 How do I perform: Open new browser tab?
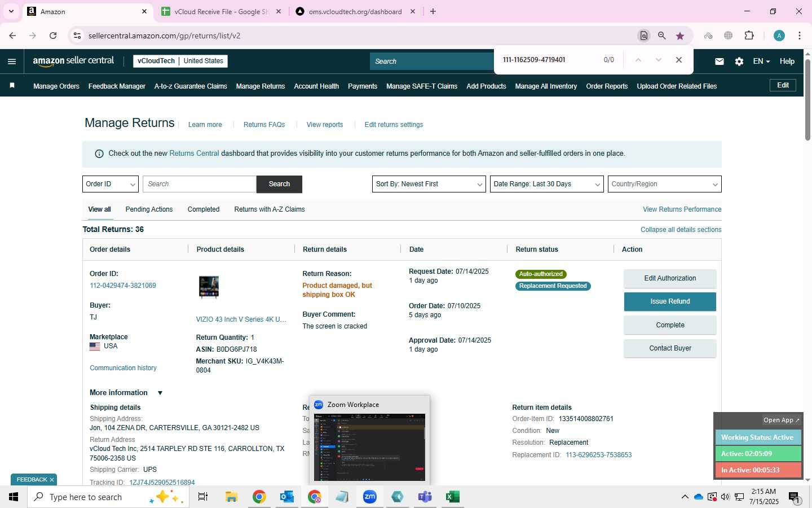tap(433, 11)
